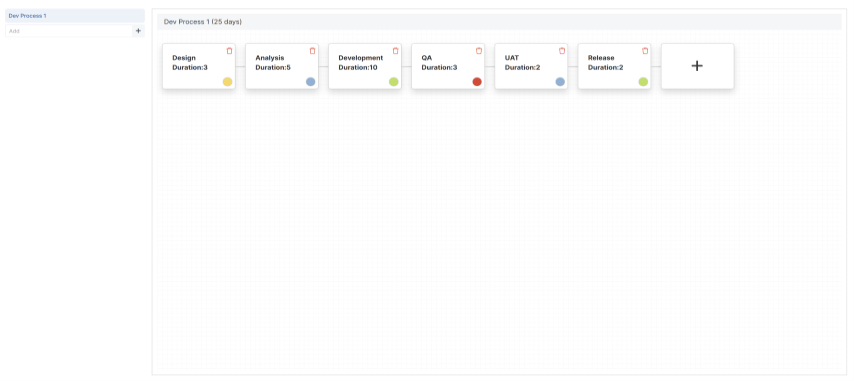Click the UAT step title
854x381 pixels.
(x=512, y=58)
